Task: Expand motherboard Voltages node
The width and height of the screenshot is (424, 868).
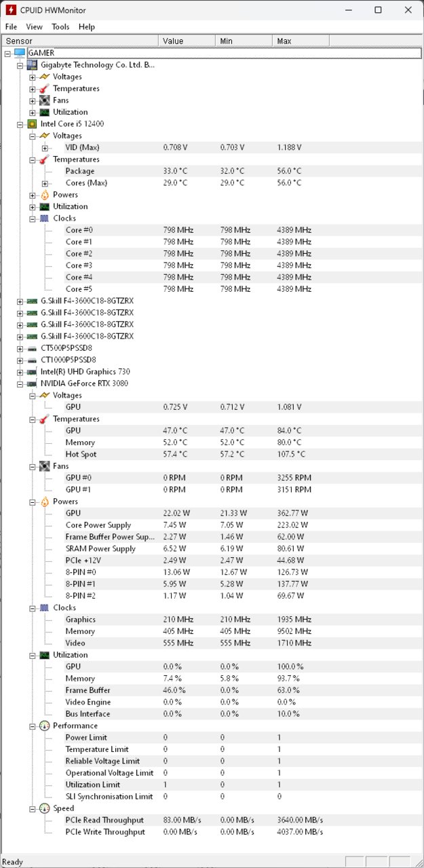Action: coord(33,77)
